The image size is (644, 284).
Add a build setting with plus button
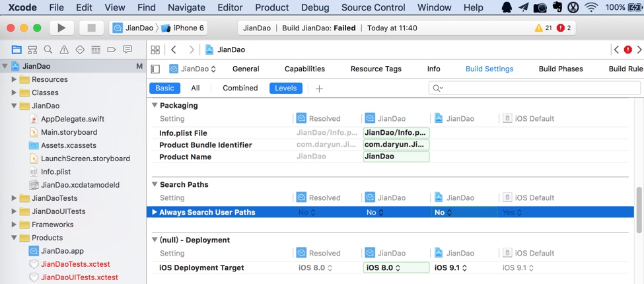pyautogui.click(x=319, y=89)
